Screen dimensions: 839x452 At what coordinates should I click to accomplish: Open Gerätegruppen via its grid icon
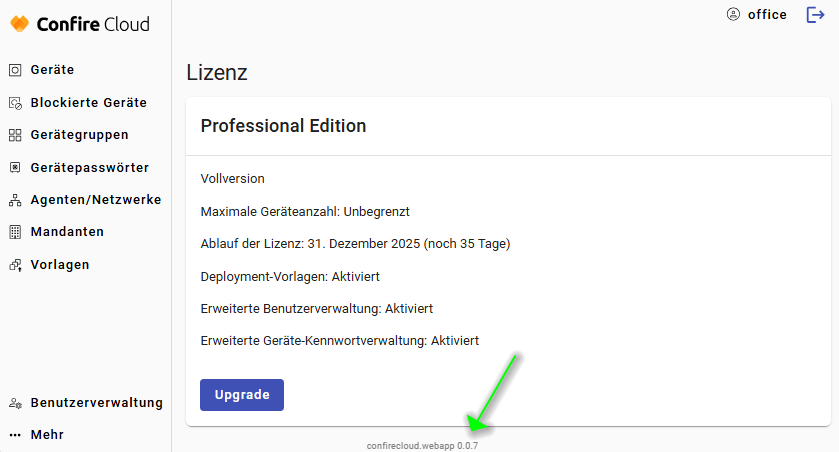coord(15,135)
